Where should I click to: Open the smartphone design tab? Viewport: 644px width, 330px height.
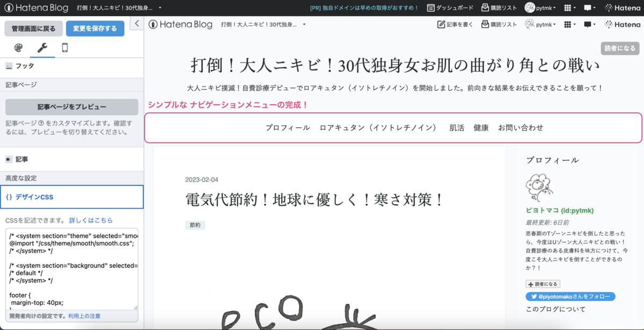point(65,48)
